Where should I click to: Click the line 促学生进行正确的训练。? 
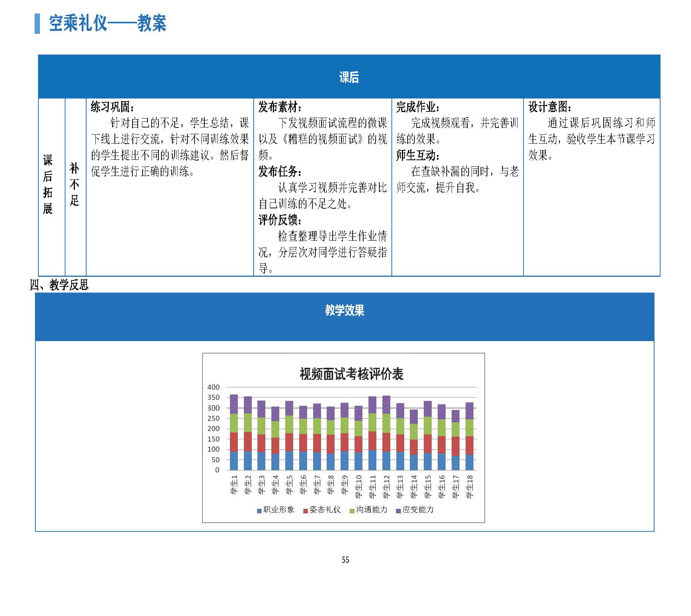tap(143, 171)
